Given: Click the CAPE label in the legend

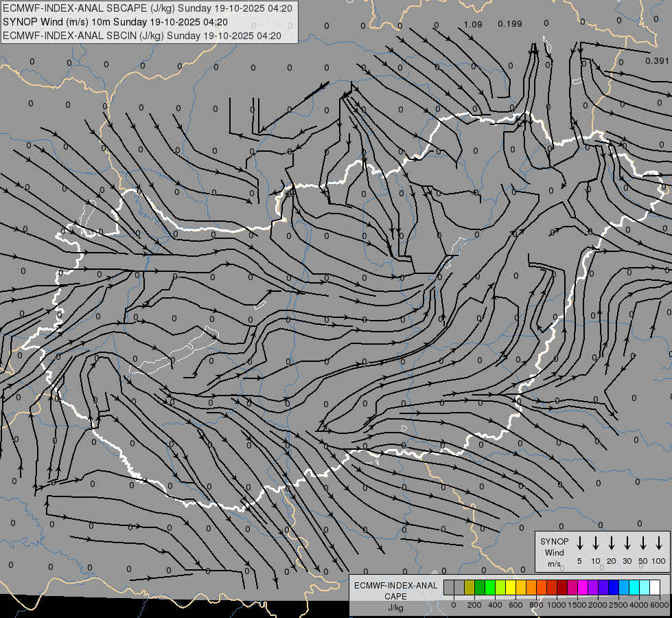Looking at the screenshot, I should 395,597.
